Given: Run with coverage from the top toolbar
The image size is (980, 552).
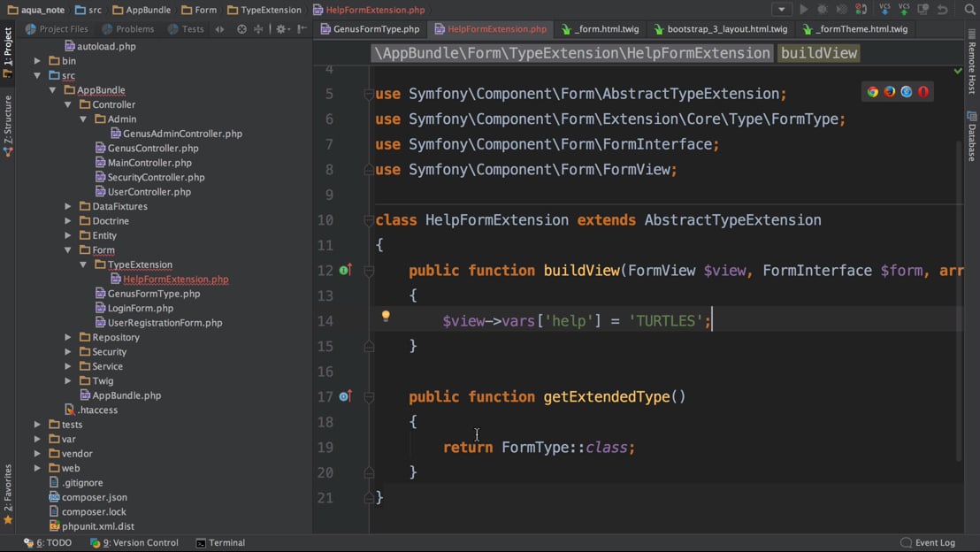Looking at the screenshot, I should [x=842, y=10].
